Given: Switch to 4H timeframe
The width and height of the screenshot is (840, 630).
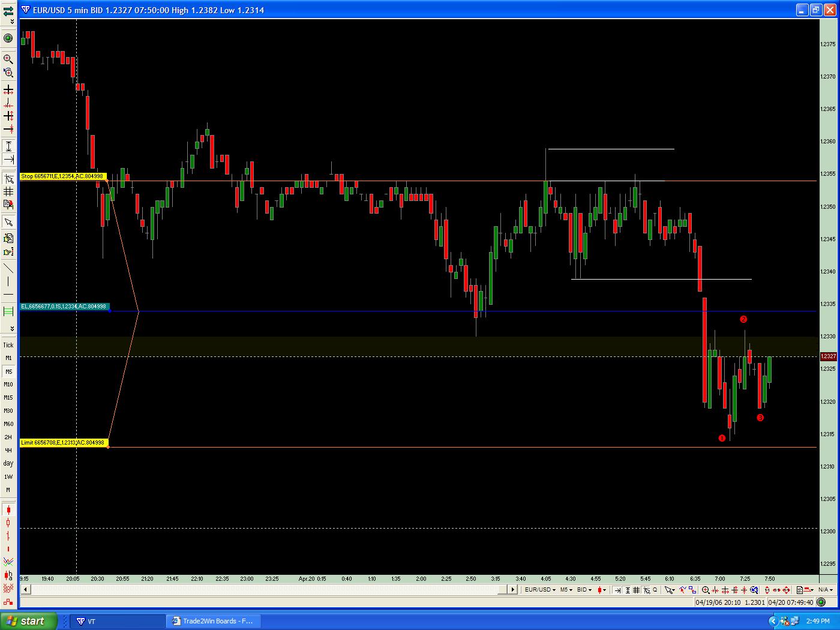Looking at the screenshot, I should (x=8, y=451).
